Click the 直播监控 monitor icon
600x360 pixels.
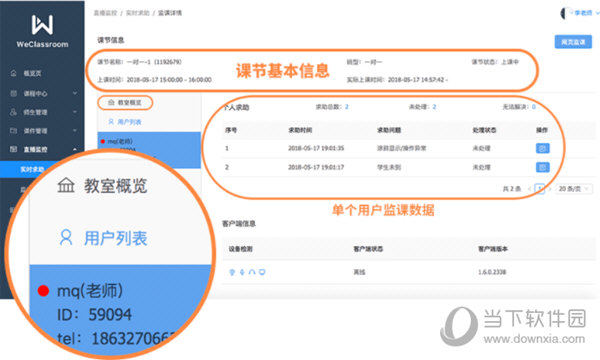tap(13, 149)
